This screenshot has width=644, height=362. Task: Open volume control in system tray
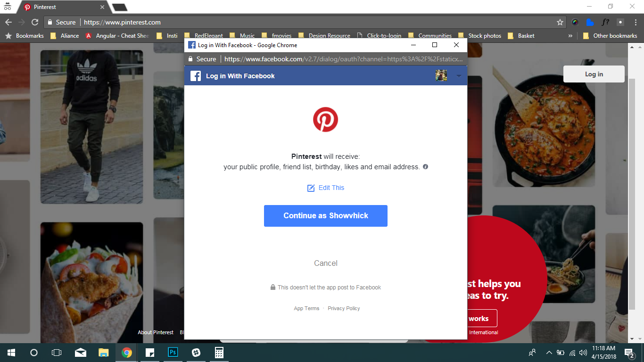(583, 353)
